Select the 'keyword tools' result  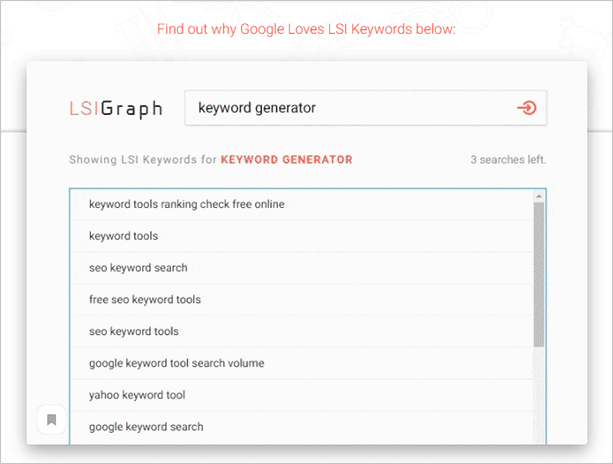[x=123, y=236]
